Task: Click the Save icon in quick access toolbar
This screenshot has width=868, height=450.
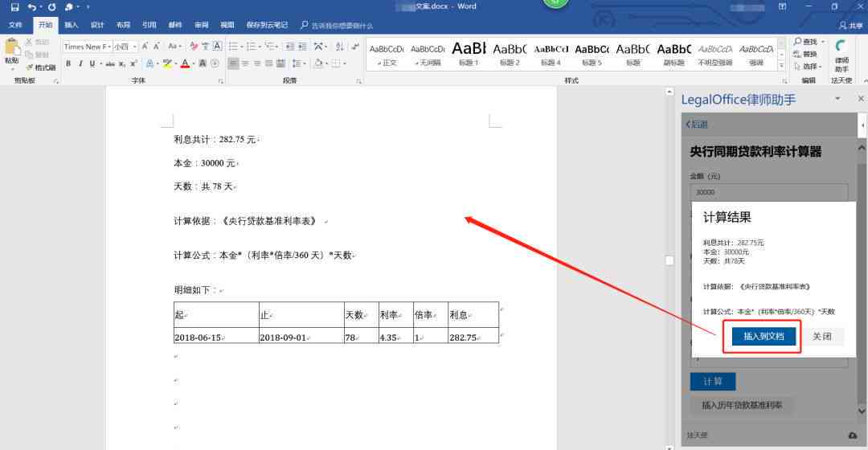Action: 15,7
